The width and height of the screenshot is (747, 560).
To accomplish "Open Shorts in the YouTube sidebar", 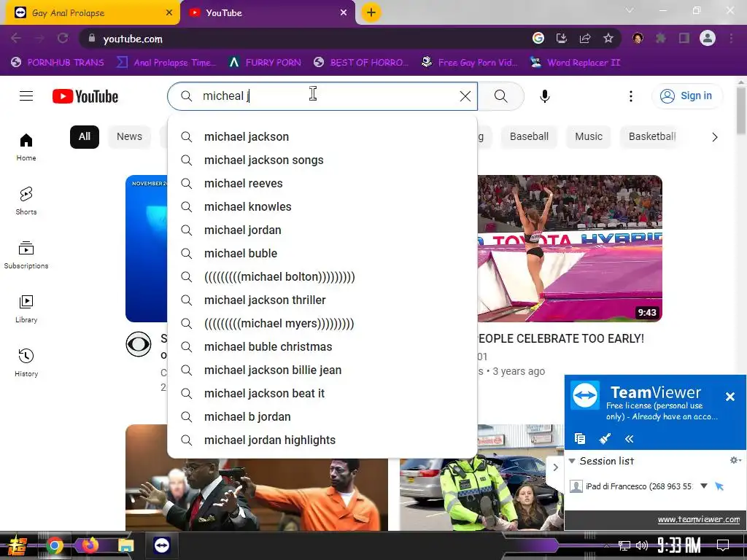I will pyautogui.click(x=26, y=201).
